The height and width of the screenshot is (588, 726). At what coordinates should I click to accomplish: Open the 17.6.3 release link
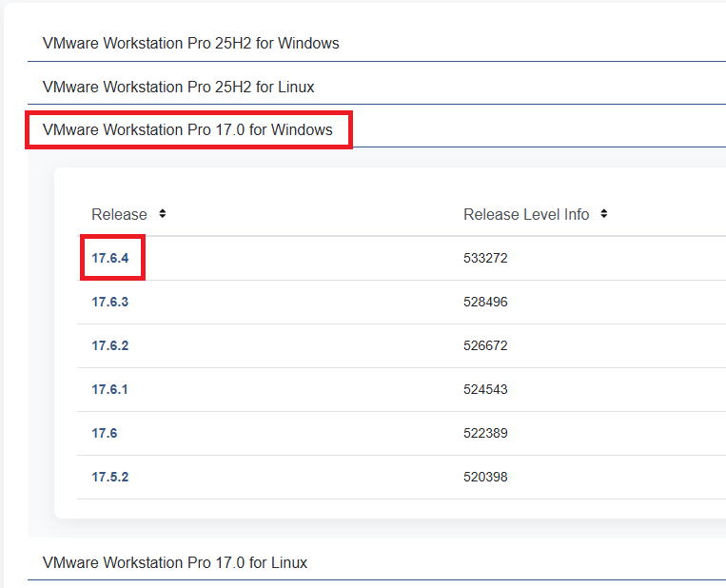tap(110, 302)
